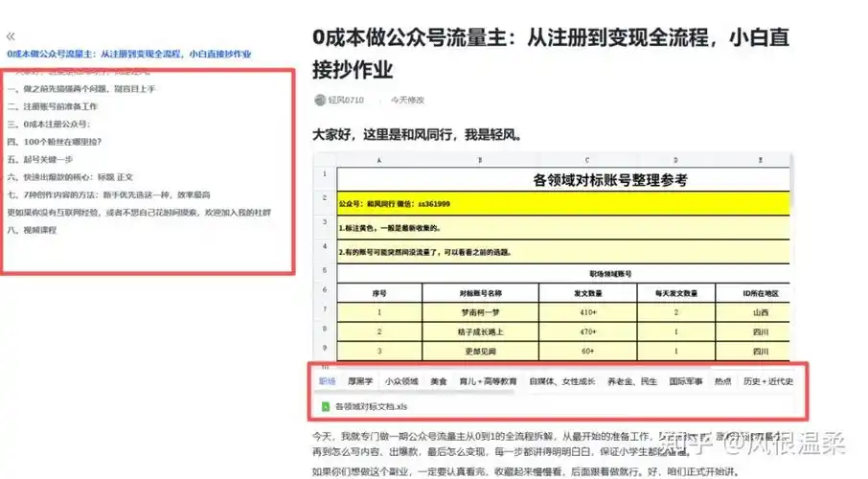The image size is (868, 479).
Task: Switch to the 职场 sheet tab
Action: (x=327, y=381)
